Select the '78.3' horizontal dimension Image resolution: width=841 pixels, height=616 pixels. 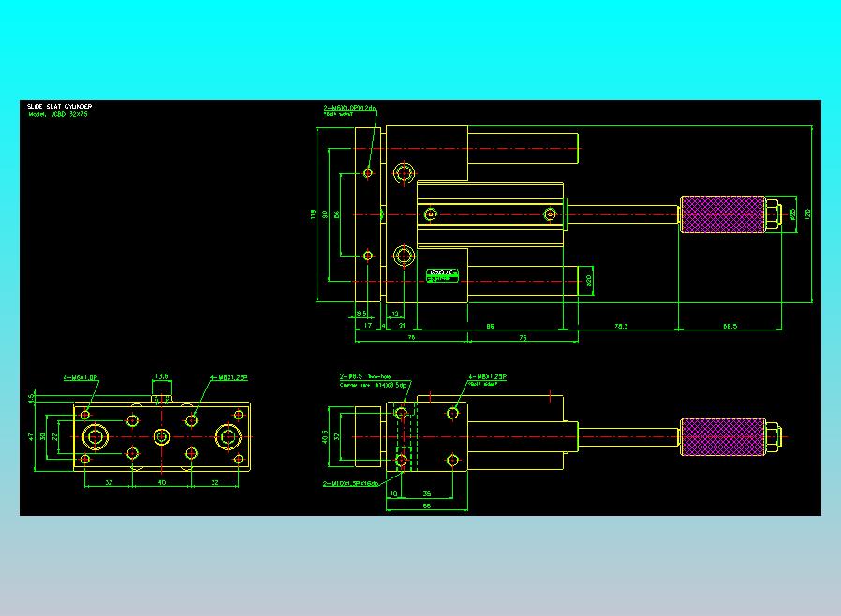pyautogui.click(x=621, y=326)
